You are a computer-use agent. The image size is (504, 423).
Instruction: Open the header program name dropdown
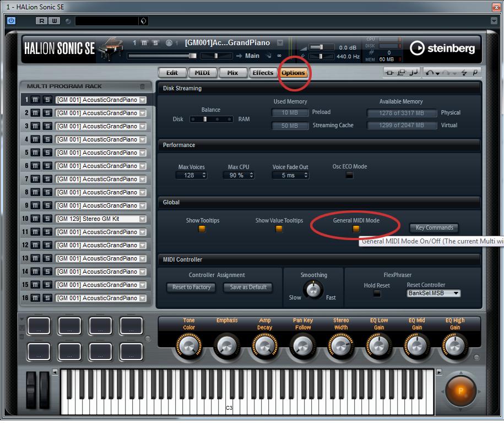click(280, 43)
